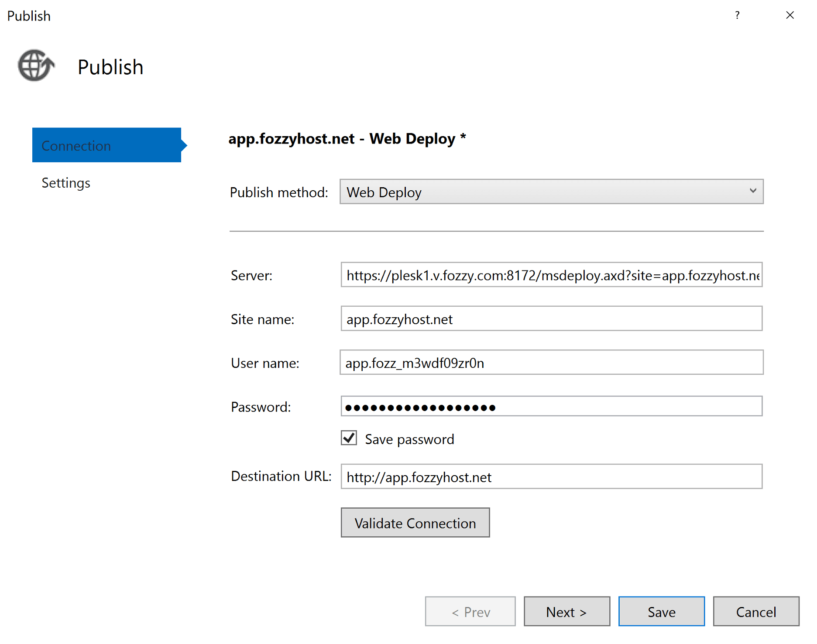Click the Prev button

click(470, 611)
